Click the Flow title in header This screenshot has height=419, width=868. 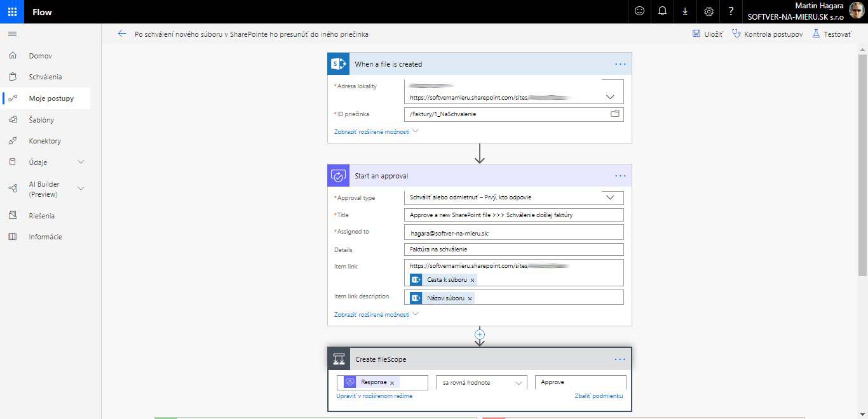42,12
